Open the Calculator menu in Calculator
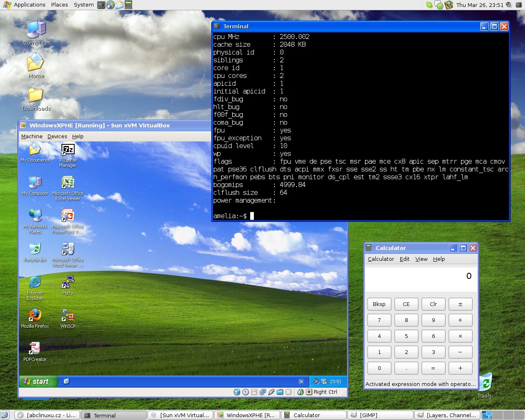Viewport: 525px width, 420px height. 381,259
